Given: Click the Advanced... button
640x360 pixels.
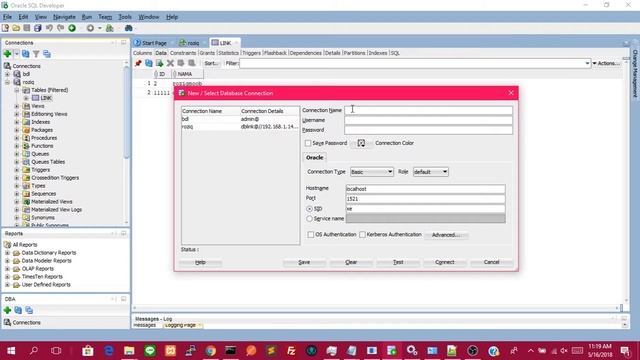Looking at the screenshot, I should pos(446,235).
